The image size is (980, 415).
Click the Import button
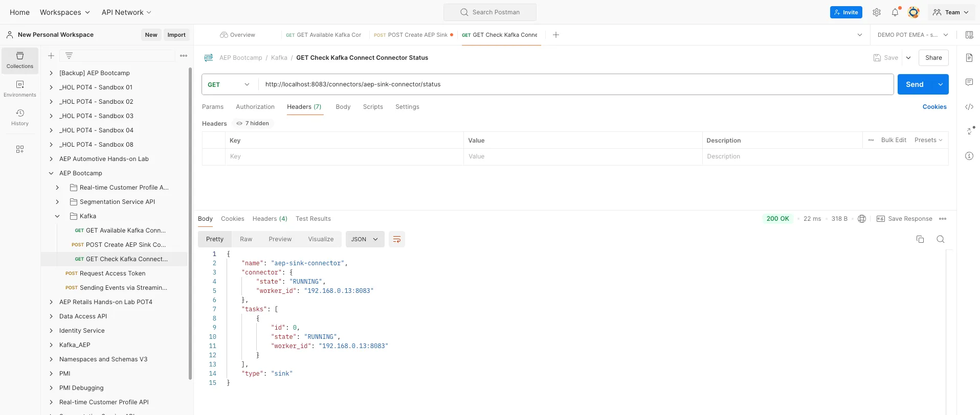click(x=176, y=35)
